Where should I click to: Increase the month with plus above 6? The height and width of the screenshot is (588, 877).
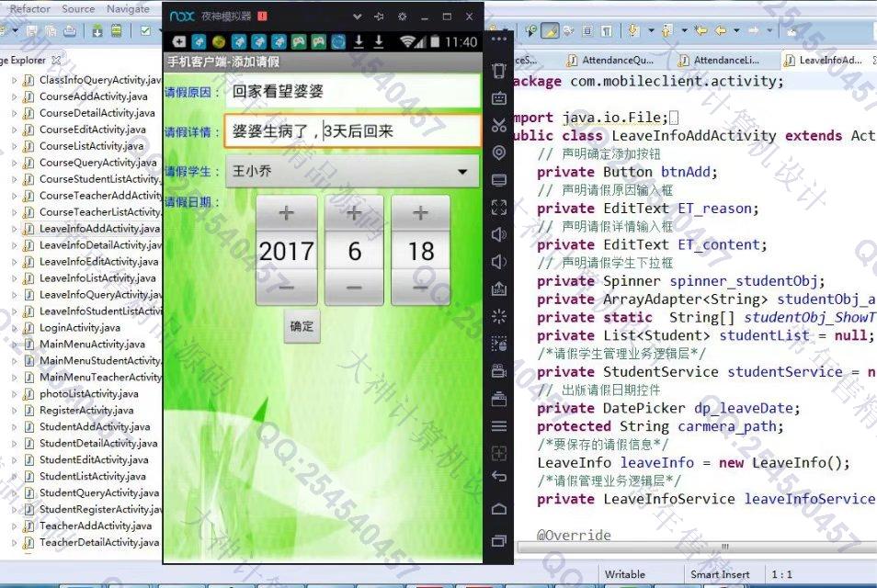(354, 213)
